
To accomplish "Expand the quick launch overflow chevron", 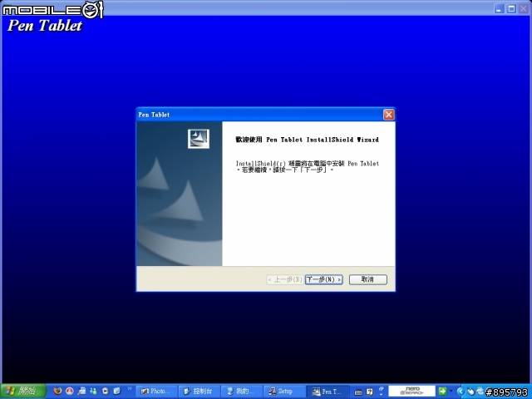I will tap(130, 389).
